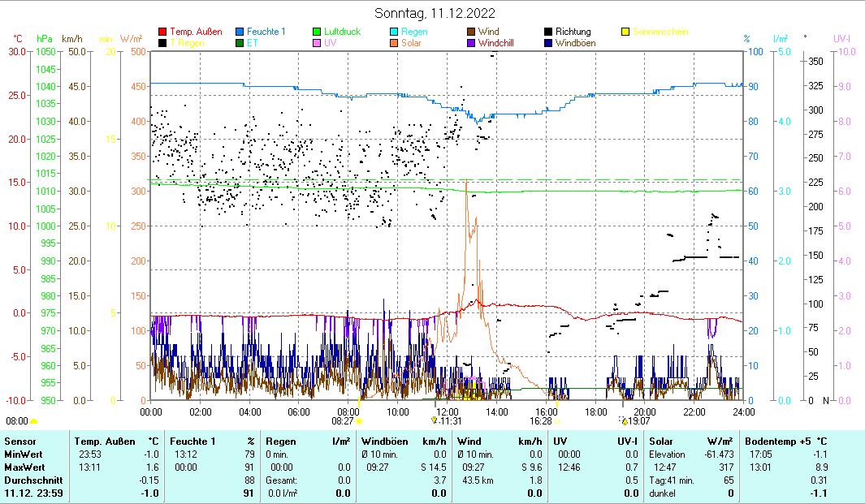Click the sun icon next to 08:00
865x504 pixels.
point(33,421)
